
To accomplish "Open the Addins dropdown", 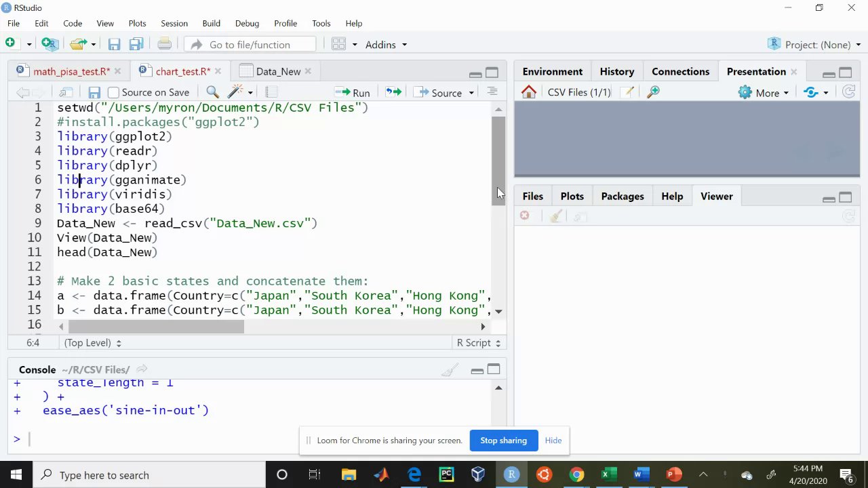I will [386, 45].
